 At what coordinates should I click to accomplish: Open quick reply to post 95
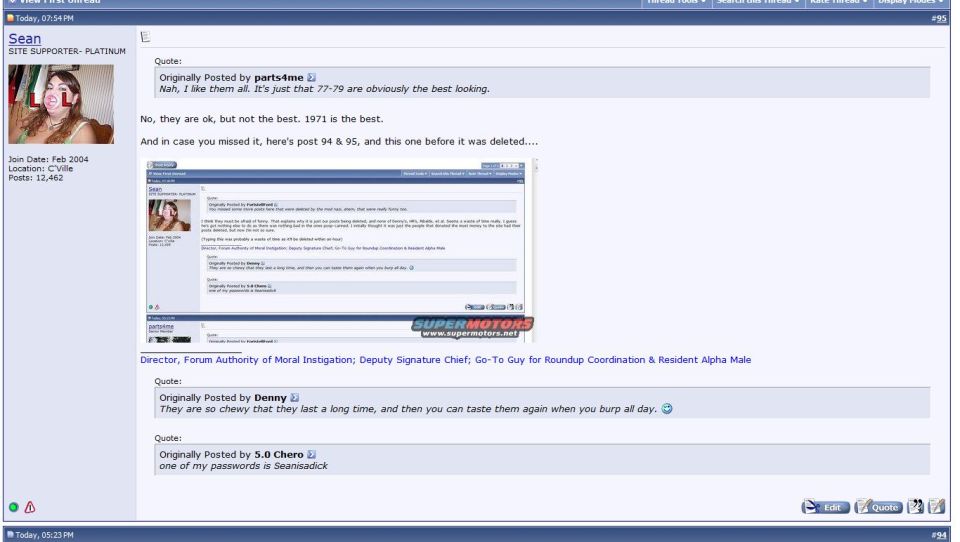[937, 506]
